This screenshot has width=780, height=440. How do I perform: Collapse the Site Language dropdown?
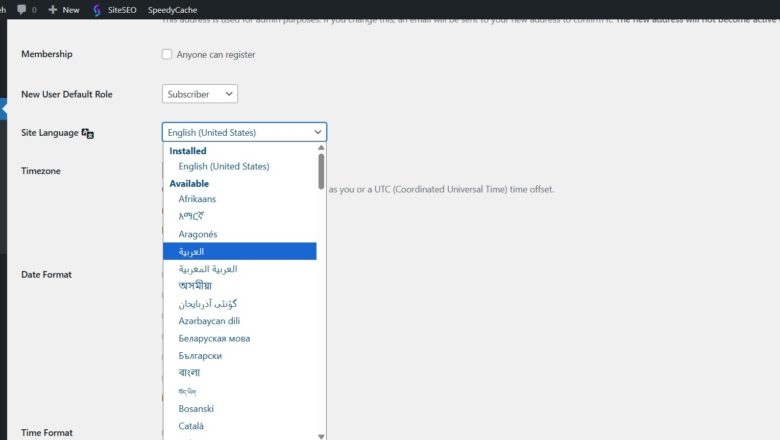coord(244,132)
